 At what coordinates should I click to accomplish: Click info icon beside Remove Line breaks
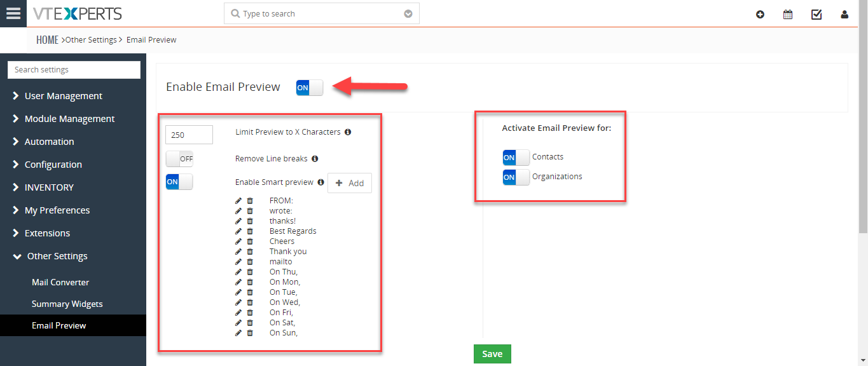(315, 159)
